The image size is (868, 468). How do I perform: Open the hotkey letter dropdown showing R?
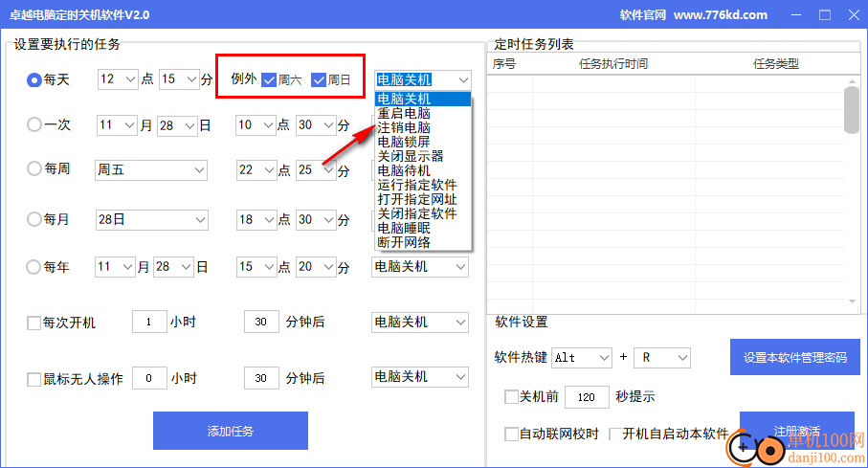tap(662, 358)
